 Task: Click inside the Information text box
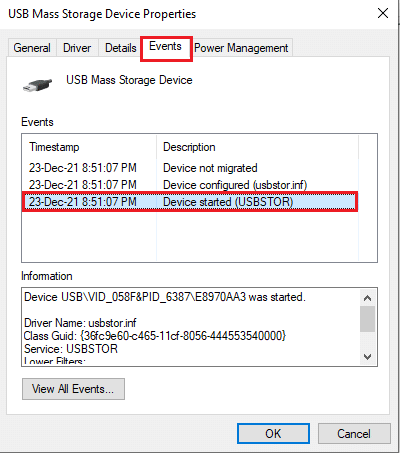point(191,327)
